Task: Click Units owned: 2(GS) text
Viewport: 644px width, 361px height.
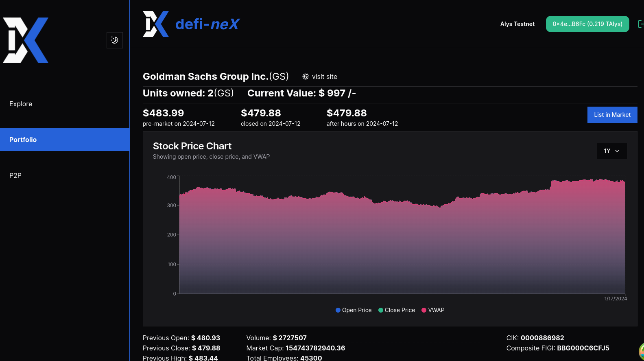Action: pyautogui.click(x=188, y=93)
